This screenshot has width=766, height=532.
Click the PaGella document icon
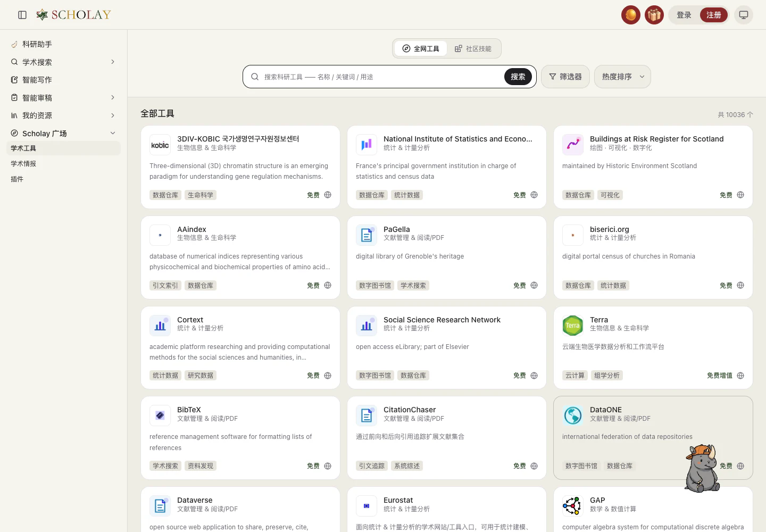click(x=367, y=235)
